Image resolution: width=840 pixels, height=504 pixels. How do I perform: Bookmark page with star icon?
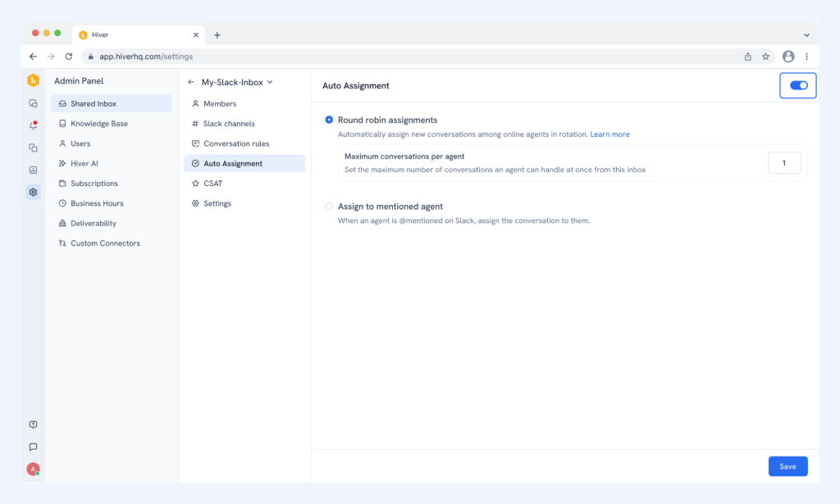765,57
